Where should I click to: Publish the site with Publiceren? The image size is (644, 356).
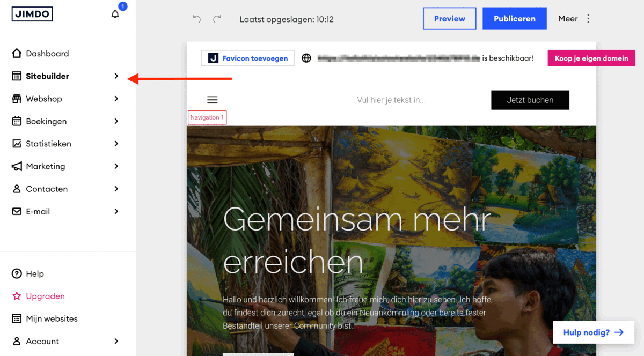point(515,18)
